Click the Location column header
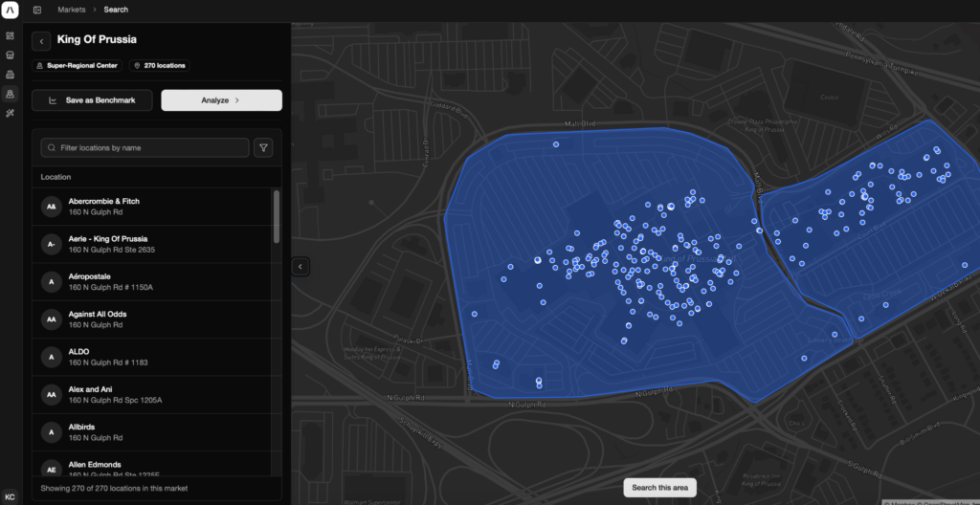Viewport: 980px width, 505px height. pyautogui.click(x=56, y=177)
